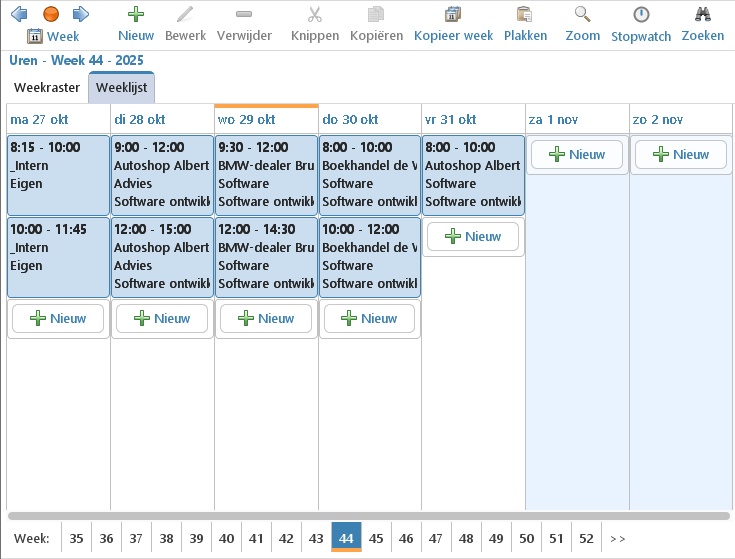Select the Weeklijst tab
The width and height of the screenshot is (735, 559).
point(121,88)
